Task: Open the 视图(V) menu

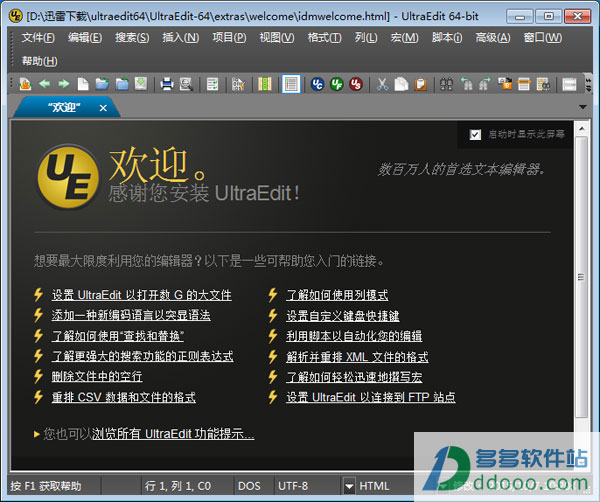Action: [277, 37]
